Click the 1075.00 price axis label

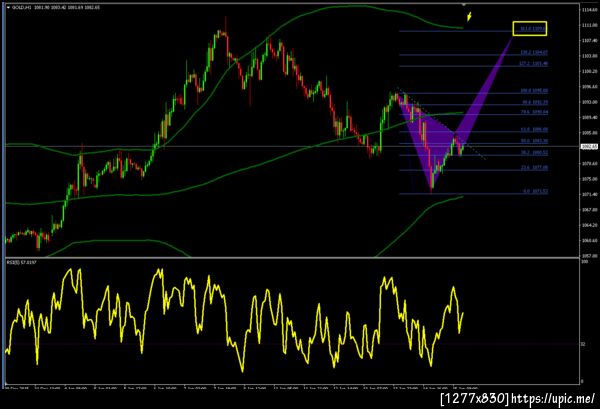click(589, 179)
